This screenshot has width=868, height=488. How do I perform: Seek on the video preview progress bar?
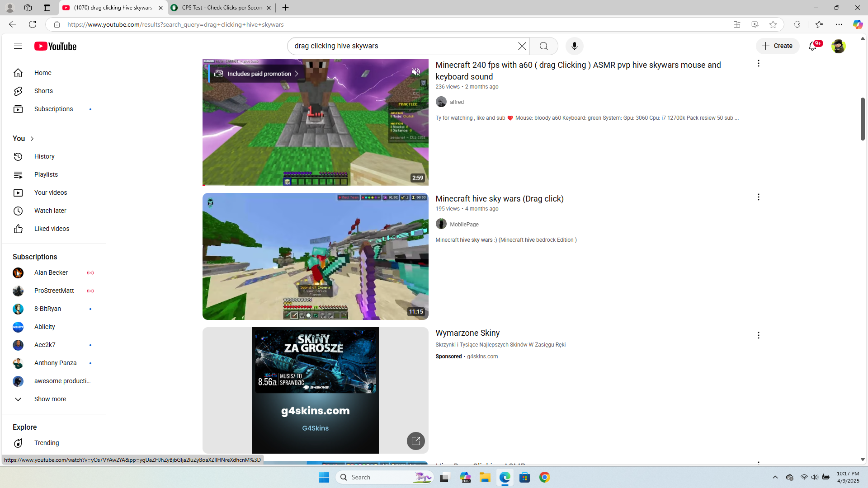316,185
